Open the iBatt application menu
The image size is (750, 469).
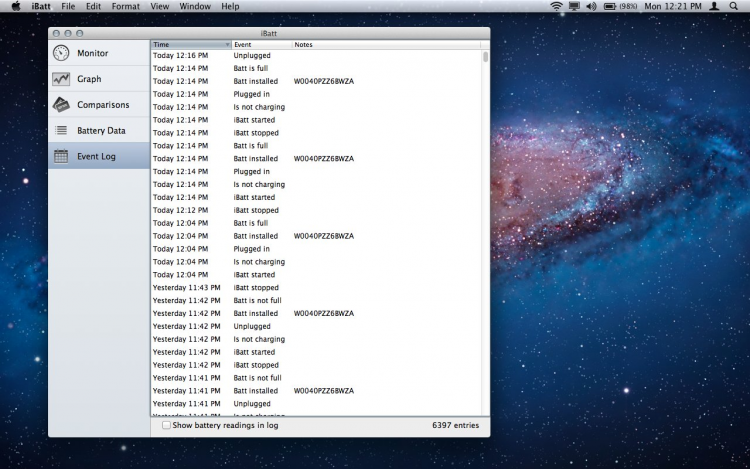[41, 6]
